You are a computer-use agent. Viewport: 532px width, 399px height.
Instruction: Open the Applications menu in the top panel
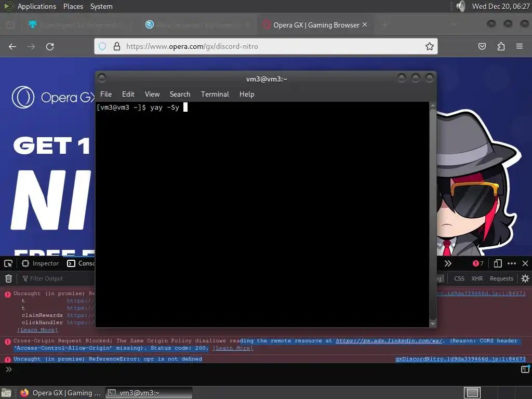[37, 6]
